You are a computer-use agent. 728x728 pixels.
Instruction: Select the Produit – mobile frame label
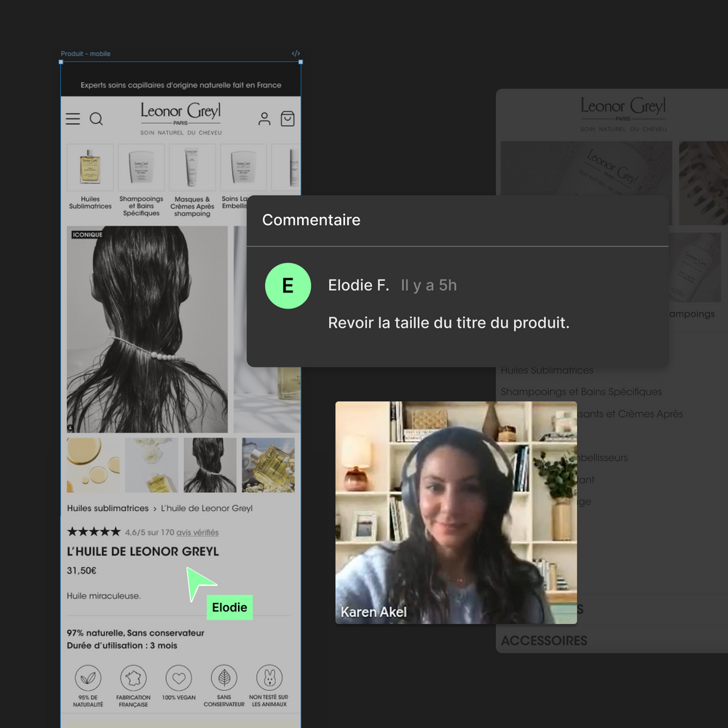[x=86, y=54]
